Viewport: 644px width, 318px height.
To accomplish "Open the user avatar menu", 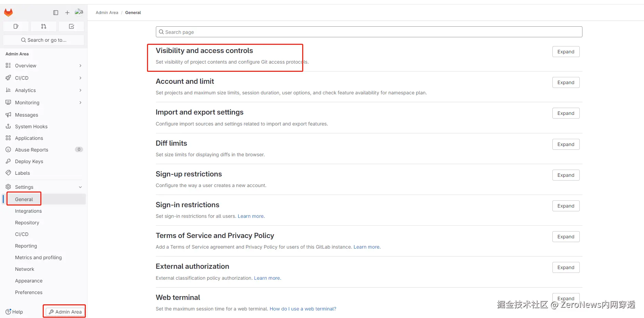I will pos(79,12).
